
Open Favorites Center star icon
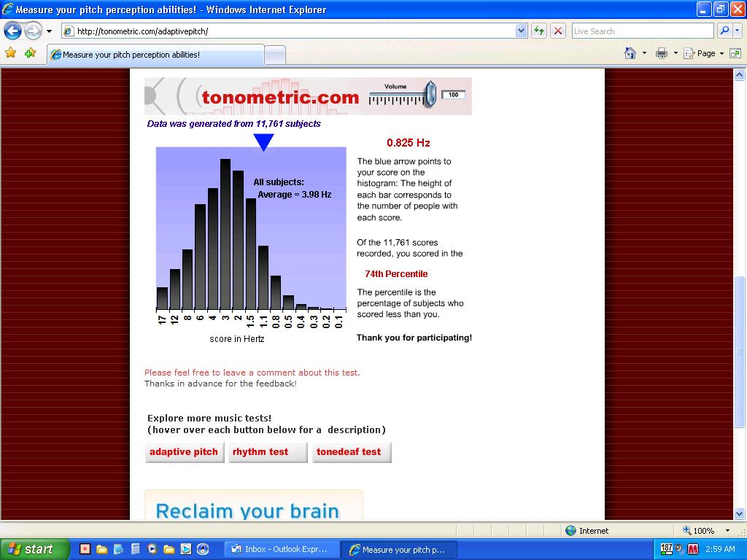(x=10, y=53)
